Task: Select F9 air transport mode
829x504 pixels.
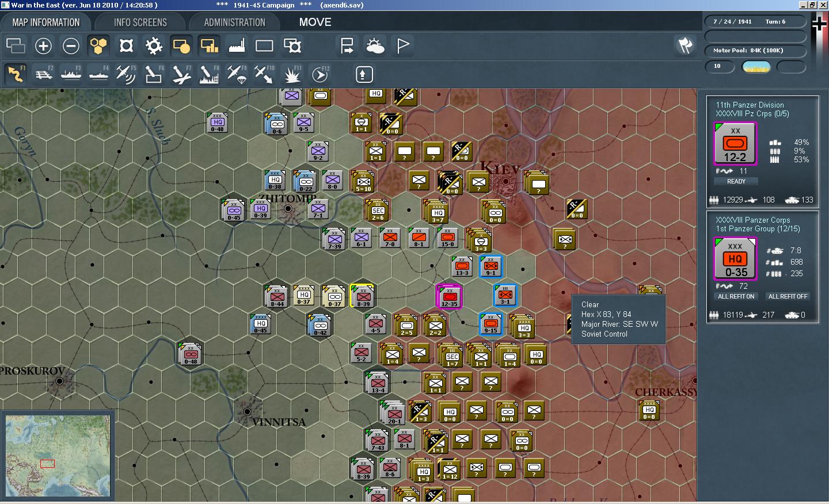Action: (x=237, y=74)
